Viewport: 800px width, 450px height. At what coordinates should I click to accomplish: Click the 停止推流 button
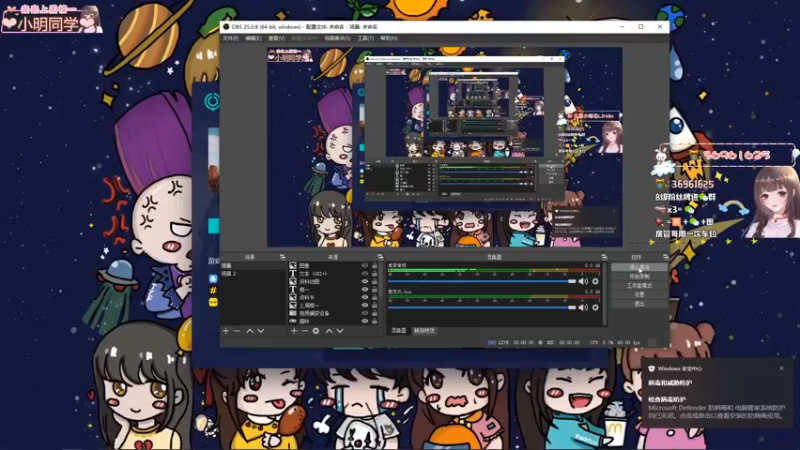click(639, 267)
